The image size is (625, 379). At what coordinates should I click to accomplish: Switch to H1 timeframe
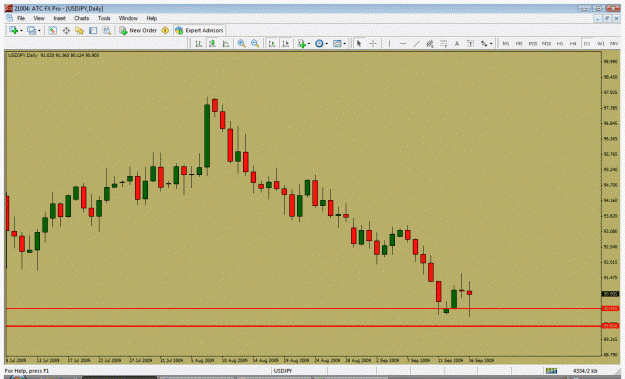coord(560,43)
